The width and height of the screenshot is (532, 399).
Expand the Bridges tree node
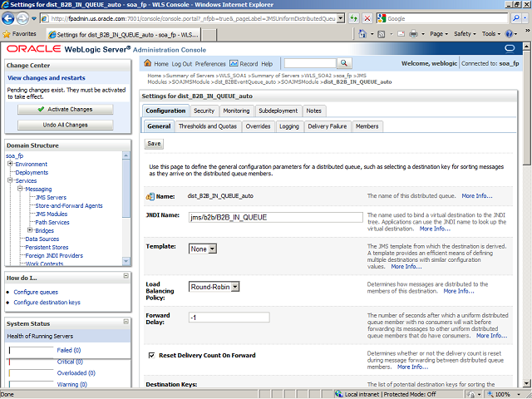tap(30, 230)
